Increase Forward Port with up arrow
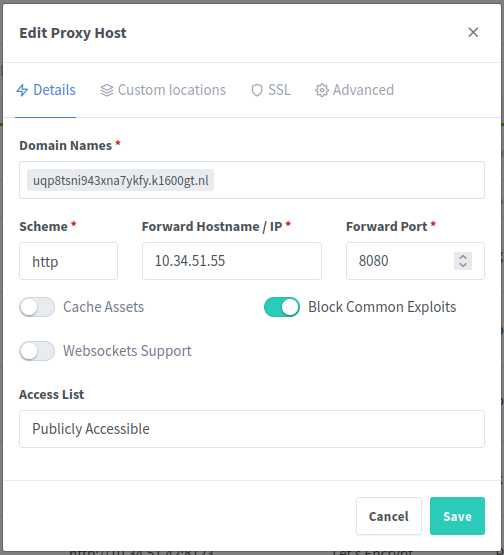504x555 pixels. tap(463, 257)
